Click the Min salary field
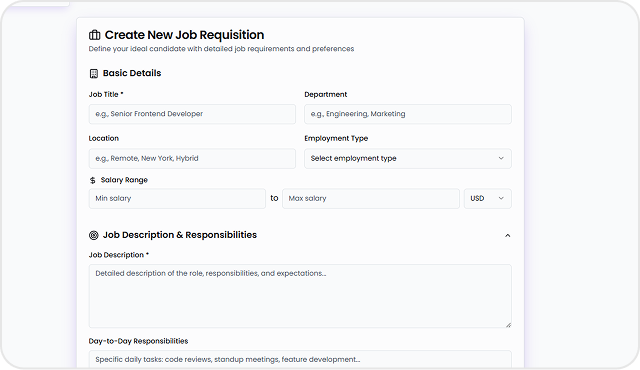Image resolution: width=640 pixels, height=370 pixels. pyautogui.click(x=177, y=198)
